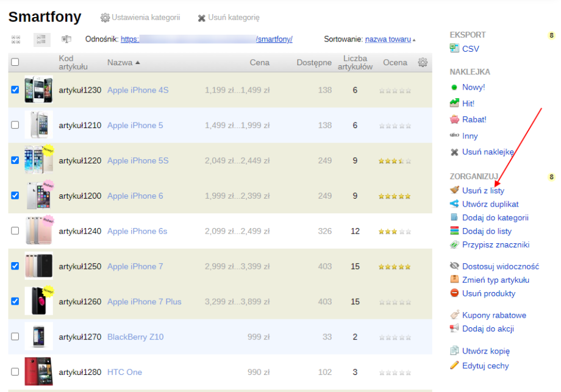The height and width of the screenshot is (392, 561).
Task: Toggle the select-all header checkbox
Action: pos(15,62)
